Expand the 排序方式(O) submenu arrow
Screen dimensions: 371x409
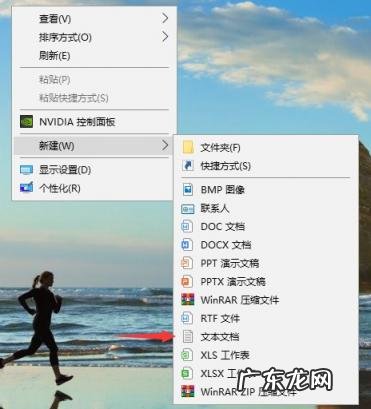click(x=165, y=36)
